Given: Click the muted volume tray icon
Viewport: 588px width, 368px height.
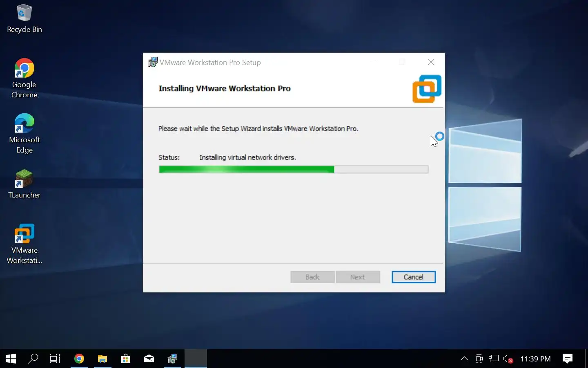Looking at the screenshot, I should tap(508, 359).
